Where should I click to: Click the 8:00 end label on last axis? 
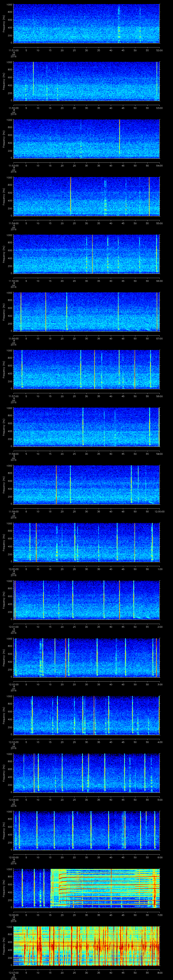click(160, 973)
